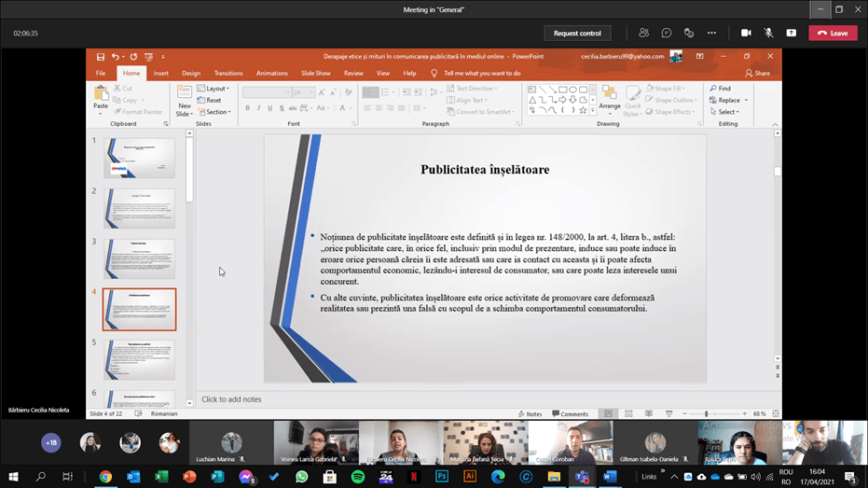Switch to the Transitions ribbon tab
The height and width of the screenshot is (488, 868).
(x=228, y=73)
